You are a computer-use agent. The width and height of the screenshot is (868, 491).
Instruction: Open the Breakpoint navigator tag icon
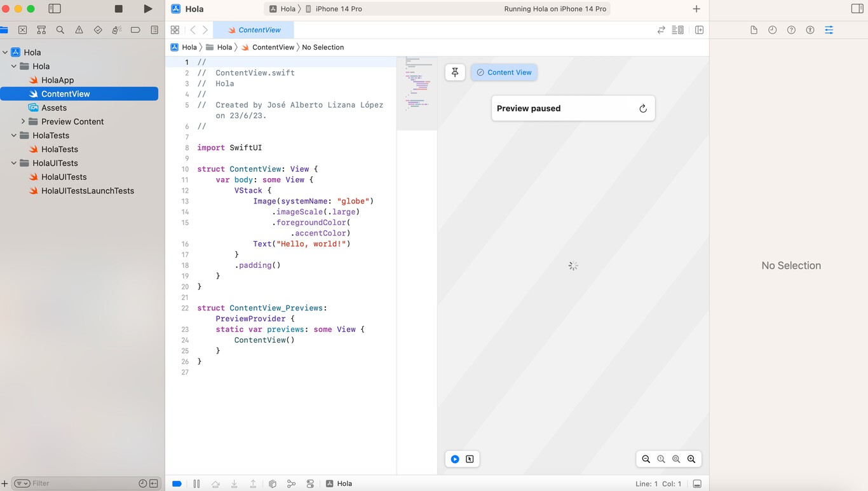pyautogui.click(x=135, y=29)
